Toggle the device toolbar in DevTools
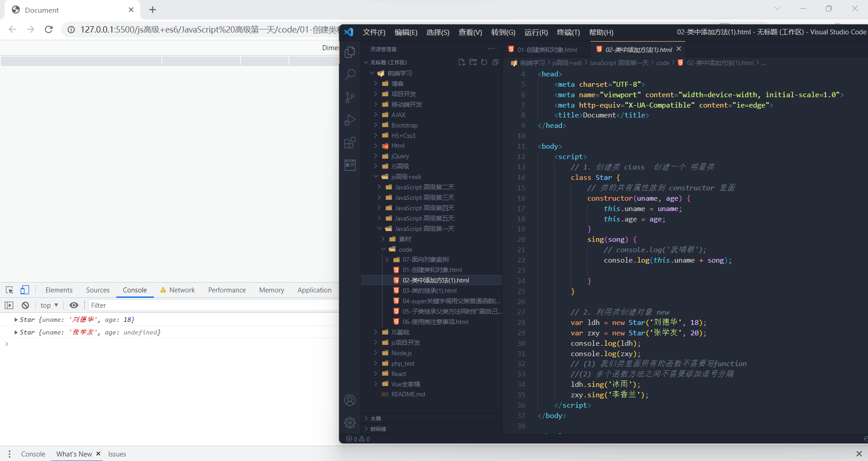868x461 pixels. (25, 290)
